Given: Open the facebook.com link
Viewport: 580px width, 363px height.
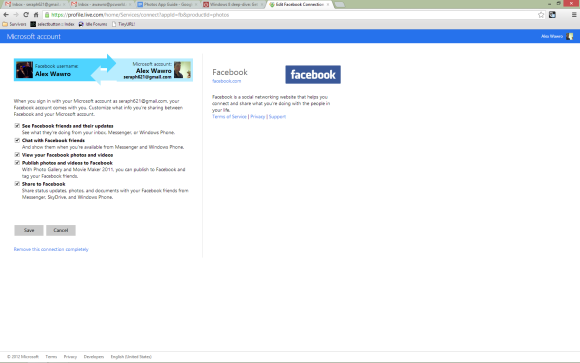Looking at the screenshot, I should tap(226, 81).
